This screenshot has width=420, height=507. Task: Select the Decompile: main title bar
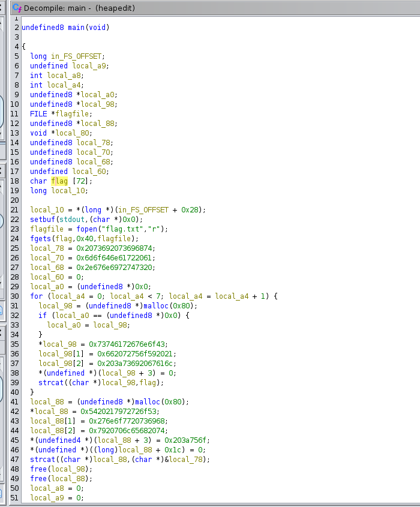tap(78, 8)
